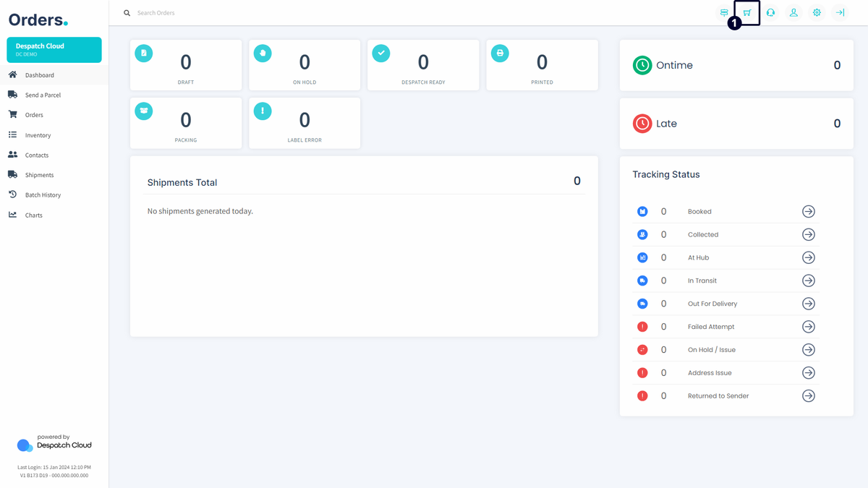
Task: Click the arrow beside Failed Attempt
Action: pyautogui.click(x=808, y=327)
